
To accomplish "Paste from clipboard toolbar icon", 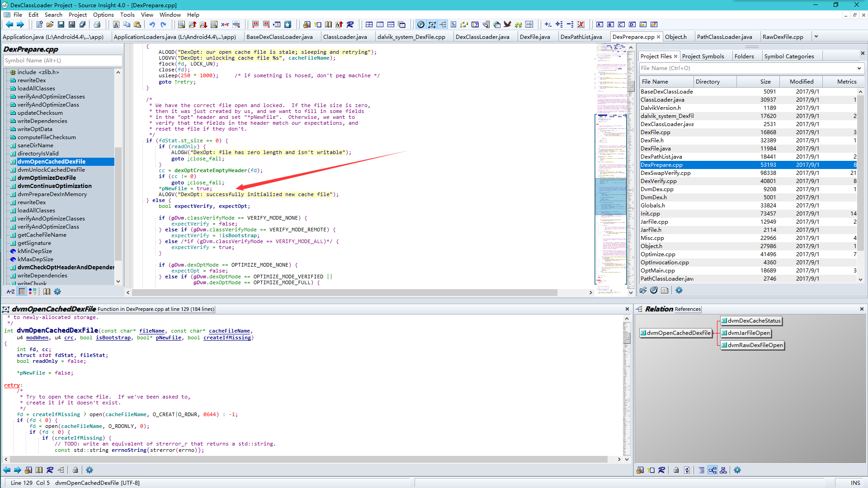I will [137, 24].
